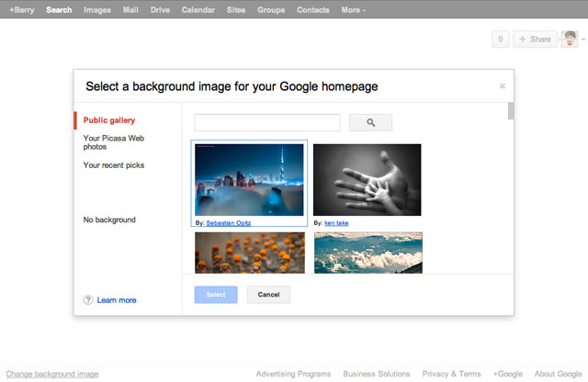Open +Google footer link
The height and width of the screenshot is (382, 588).
coord(508,374)
